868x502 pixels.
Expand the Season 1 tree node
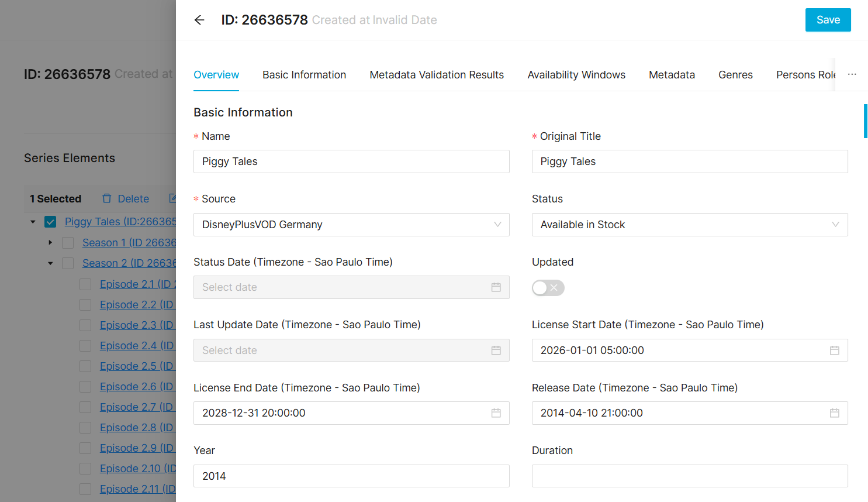click(x=50, y=242)
